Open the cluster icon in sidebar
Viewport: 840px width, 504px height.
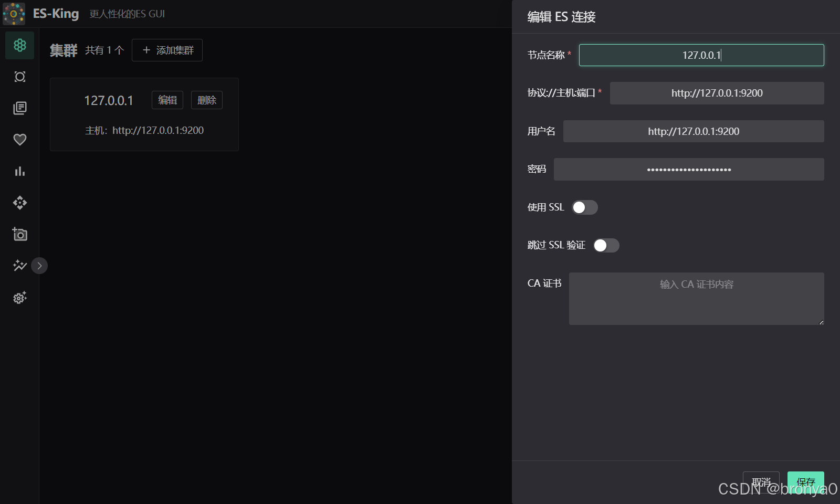20,45
